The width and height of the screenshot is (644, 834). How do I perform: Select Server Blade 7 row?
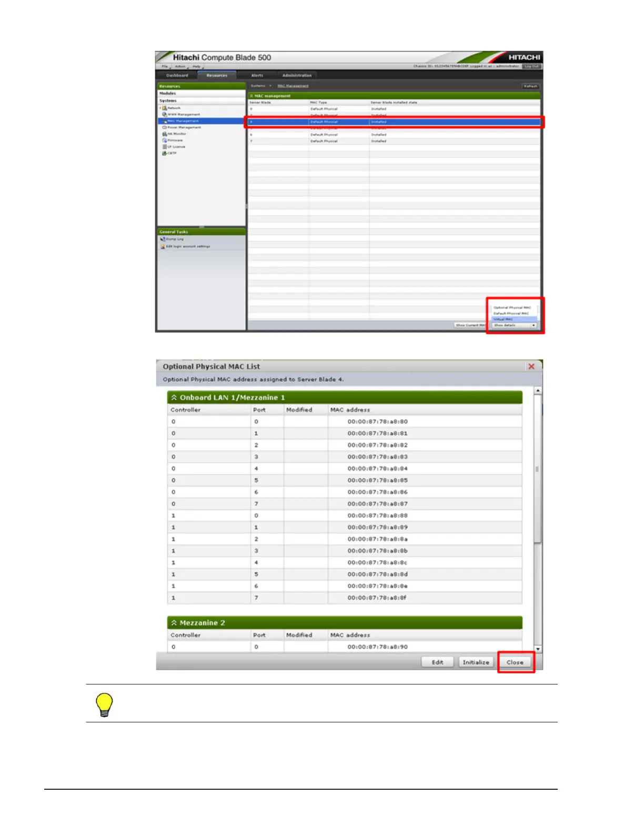(394, 141)
